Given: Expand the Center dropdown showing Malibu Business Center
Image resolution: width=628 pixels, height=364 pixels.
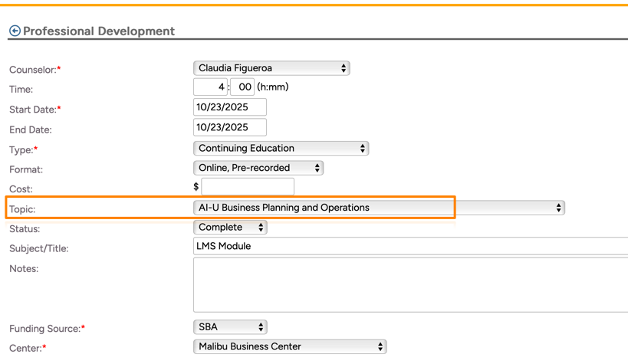Looking at the screenshot, I should tap(290, 347).
